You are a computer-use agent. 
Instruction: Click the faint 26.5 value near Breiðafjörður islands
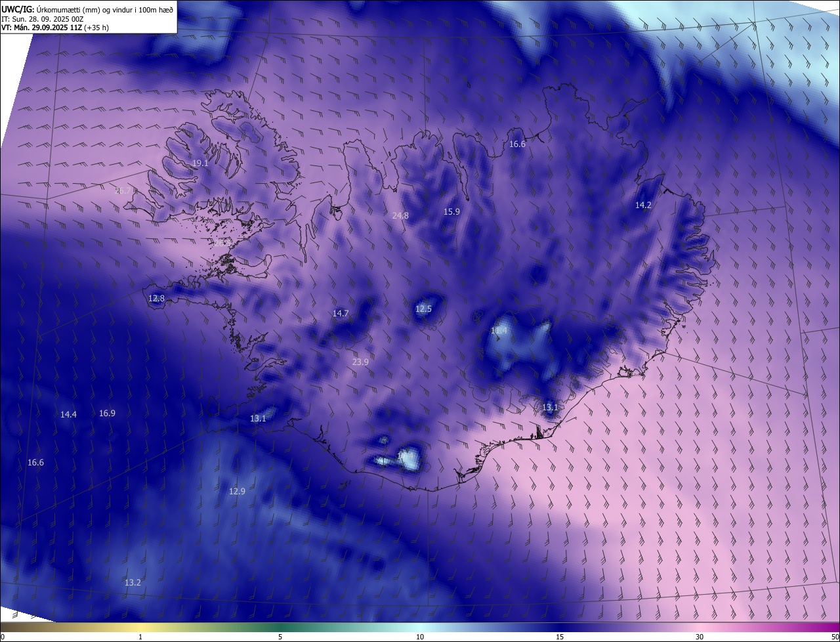click(221, 243)
